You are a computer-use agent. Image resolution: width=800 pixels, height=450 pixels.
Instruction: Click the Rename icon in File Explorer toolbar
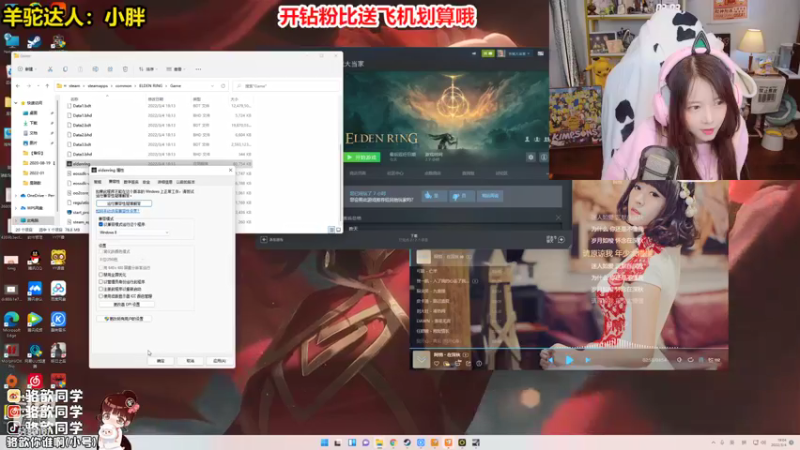click(x=95, y=69)
